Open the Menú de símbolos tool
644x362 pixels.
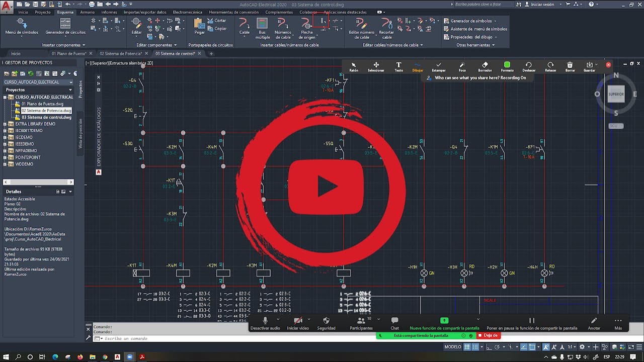click(22, 26)
